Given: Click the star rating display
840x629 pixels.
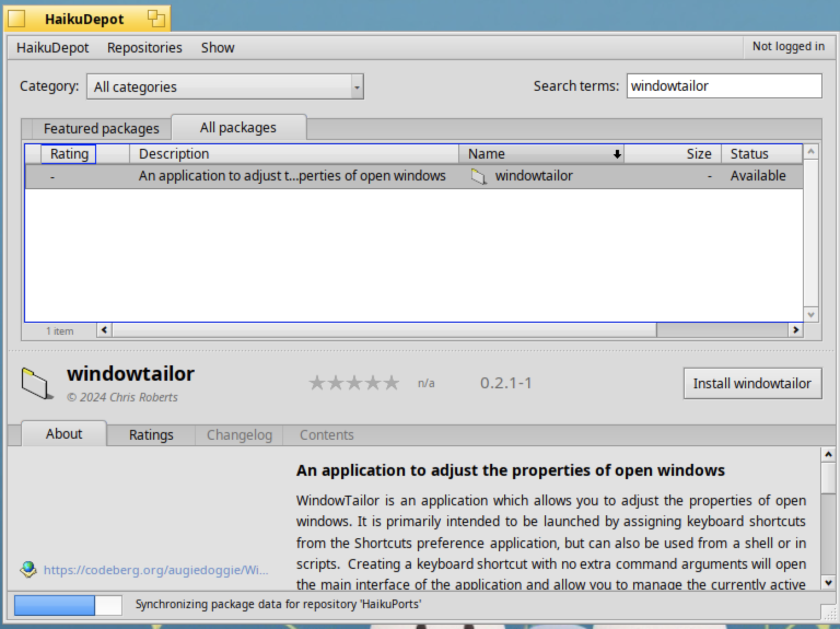Looking at the screenshot, I should [x=354, y=383].
